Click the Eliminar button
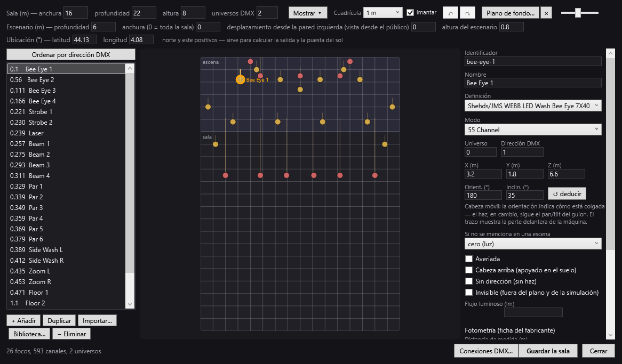The image size is (622, 364). pyautogui.click(x=72, y=334)
